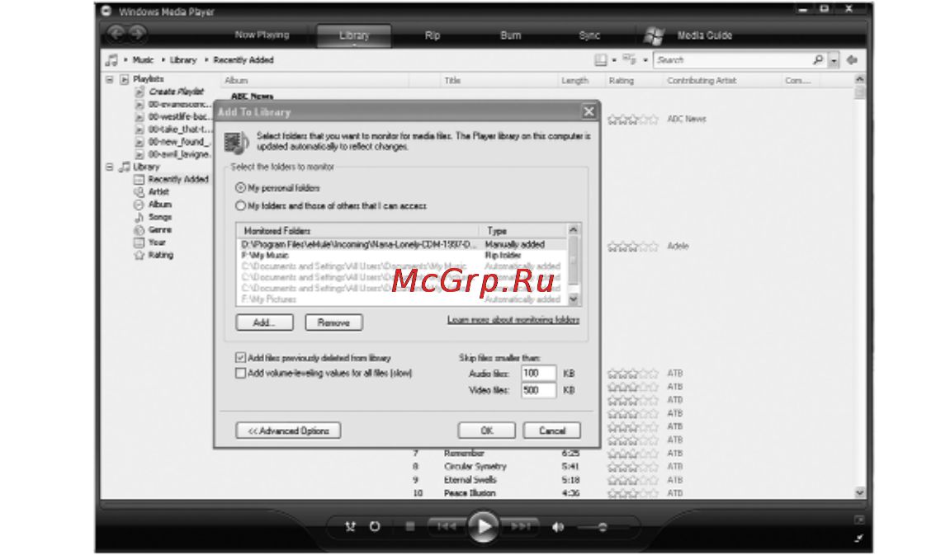Click the Add... button
Viewport: 936px width, 560px height.
point(264,322)
